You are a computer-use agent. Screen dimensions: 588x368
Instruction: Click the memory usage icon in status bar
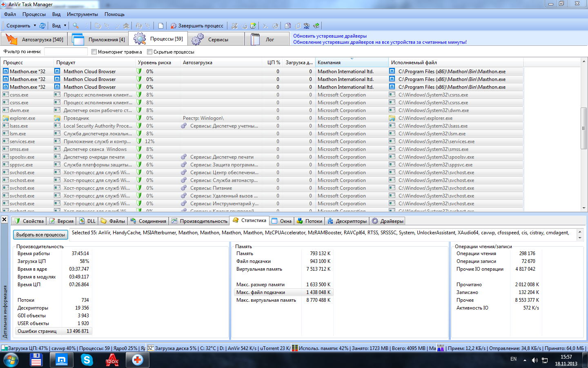pyautogui.click(x=295, y=348)
